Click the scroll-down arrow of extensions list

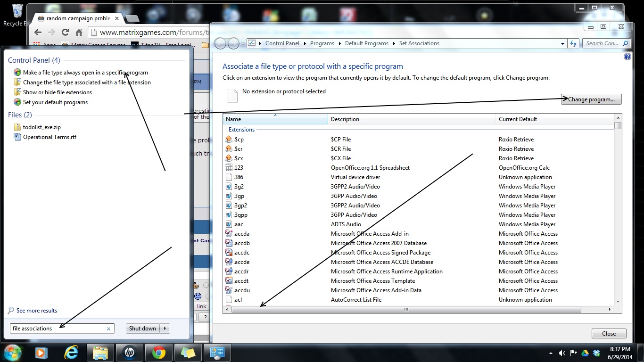618,301
